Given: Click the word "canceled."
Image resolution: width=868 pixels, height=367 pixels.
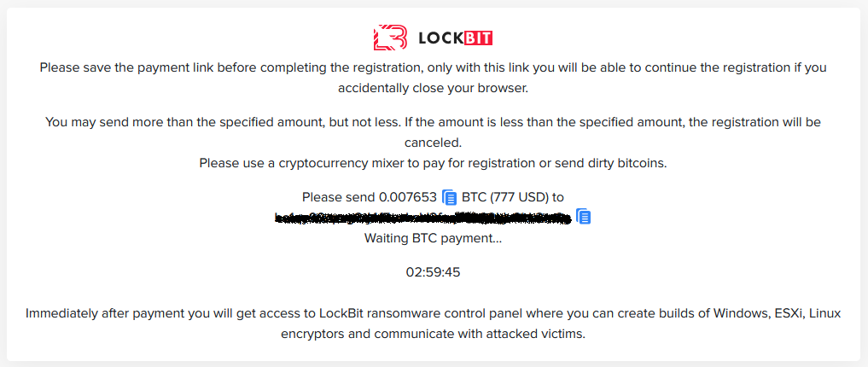Looking at the screenshot, I should coord(433,143).
